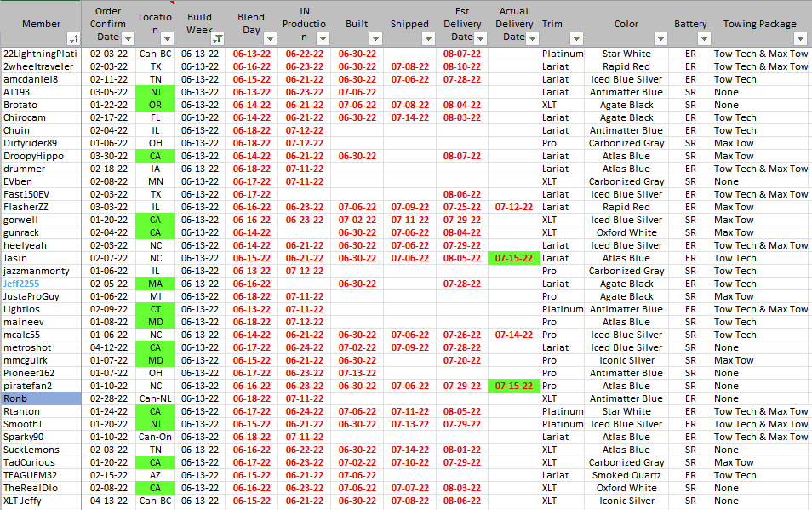Open the Battery column filter dropdown
The image size is (812, 510).
coord(701,39)
